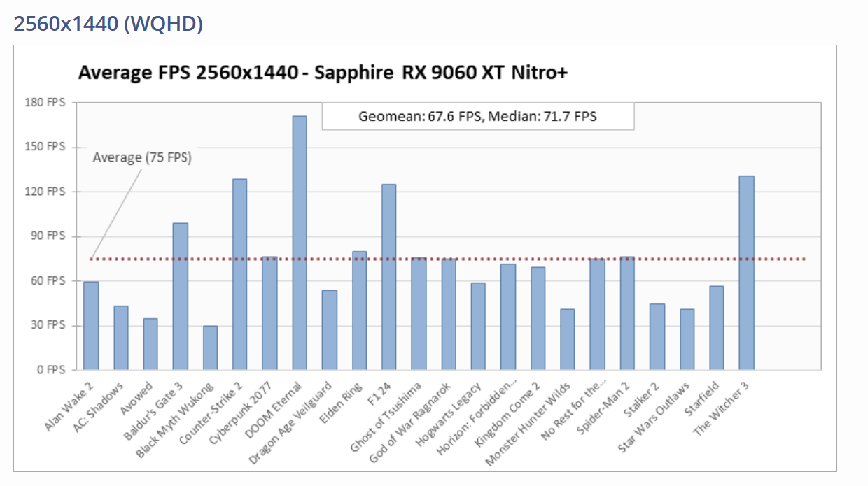
Task: Click the Dragon Age Veilguard axis label
Action: (291, 422)
